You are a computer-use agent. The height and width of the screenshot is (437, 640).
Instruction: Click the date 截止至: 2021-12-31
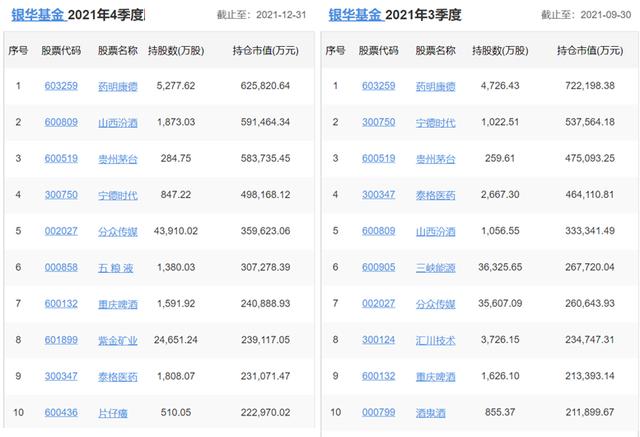coord(261,16)
